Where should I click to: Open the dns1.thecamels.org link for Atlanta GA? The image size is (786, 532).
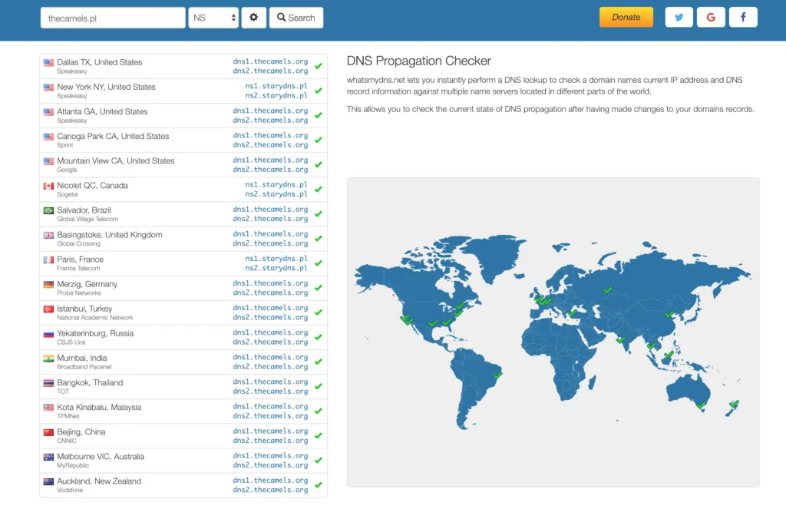coord(270,110)
